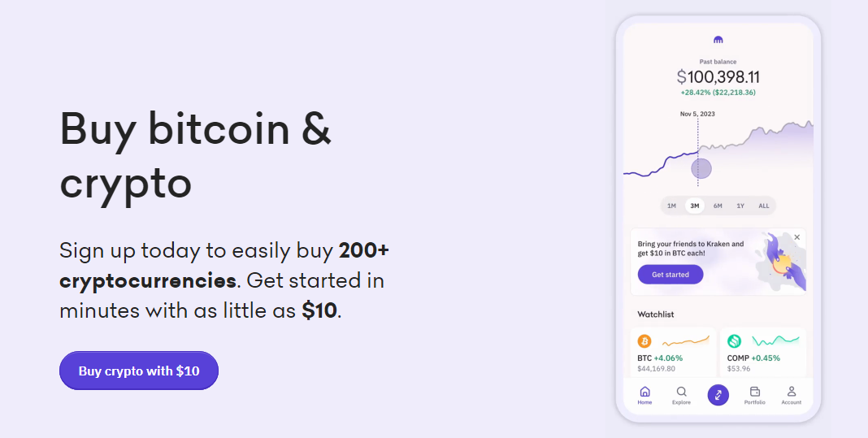Open the Account profile icon

(791, 392)
